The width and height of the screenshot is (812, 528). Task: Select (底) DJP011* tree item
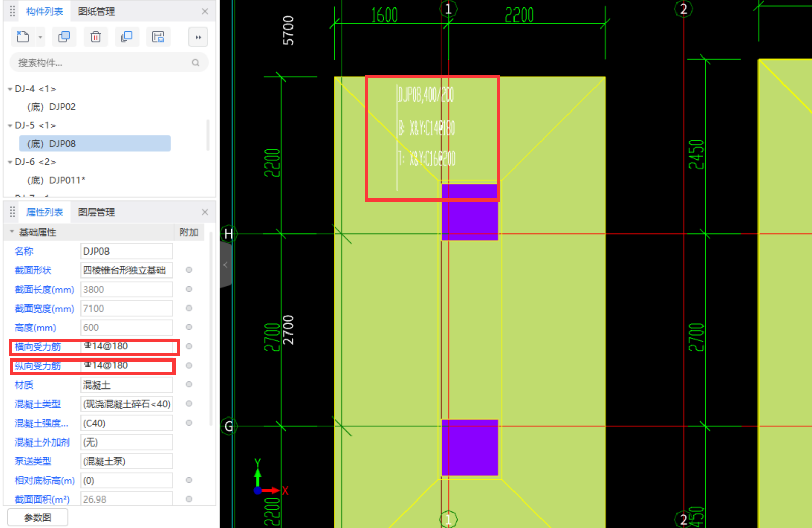pos(56,180)
